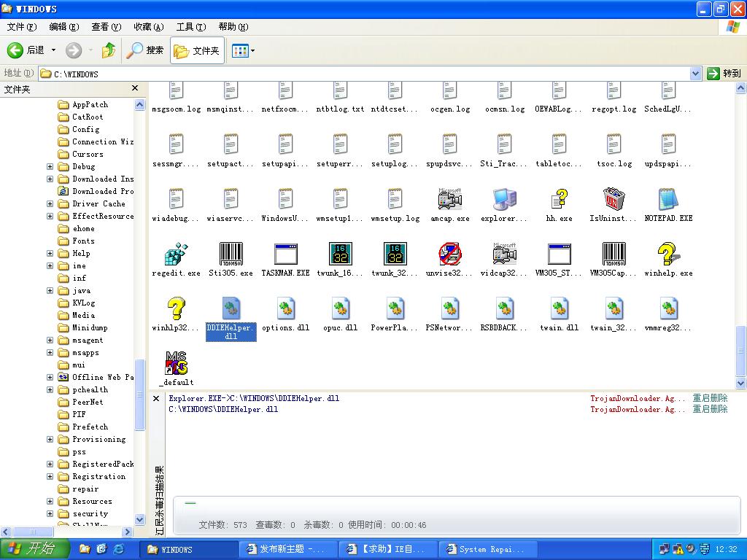Viewport: 747px width, 560px height.
Task: Click the Start button on taskbar
Action: click(x=34, y=549)
